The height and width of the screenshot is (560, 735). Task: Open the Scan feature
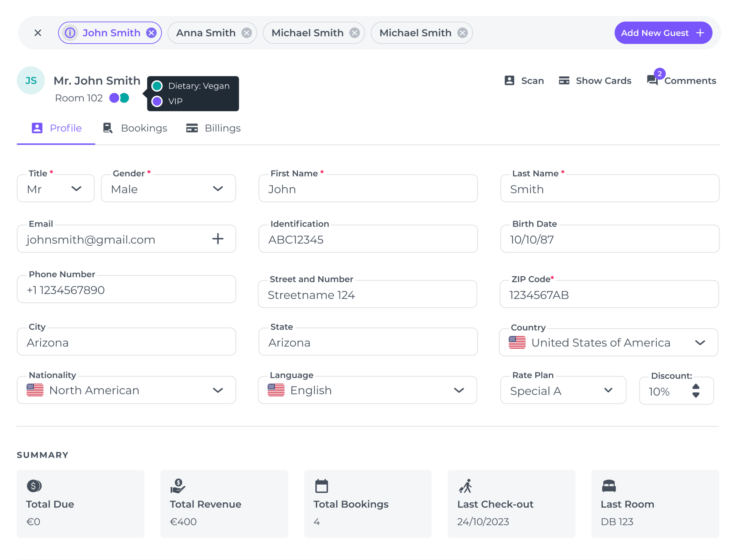524,80
